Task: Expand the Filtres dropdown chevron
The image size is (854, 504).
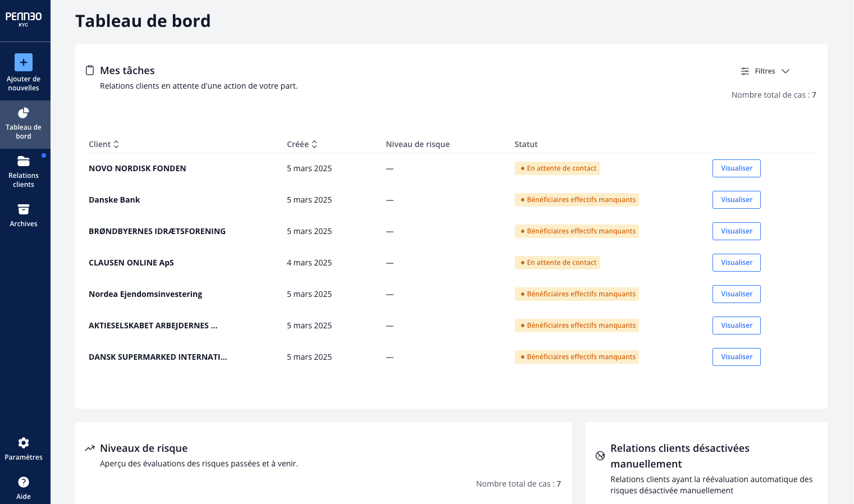Action: pos(786,71)
